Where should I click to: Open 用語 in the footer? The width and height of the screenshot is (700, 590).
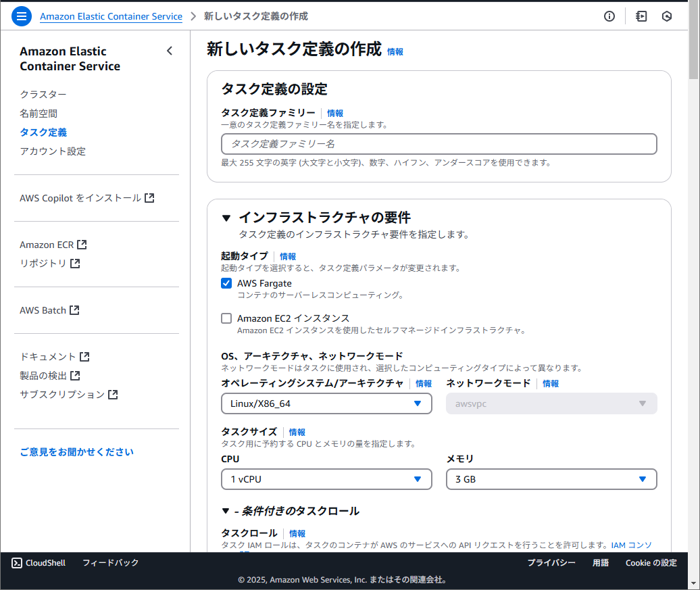coord(601,563)
